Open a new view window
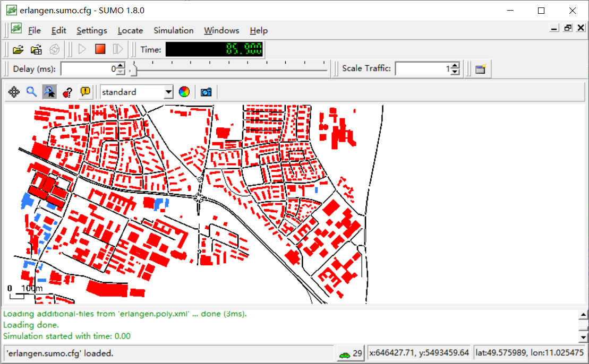Screen dimensions: 589x364 (481, 68)
